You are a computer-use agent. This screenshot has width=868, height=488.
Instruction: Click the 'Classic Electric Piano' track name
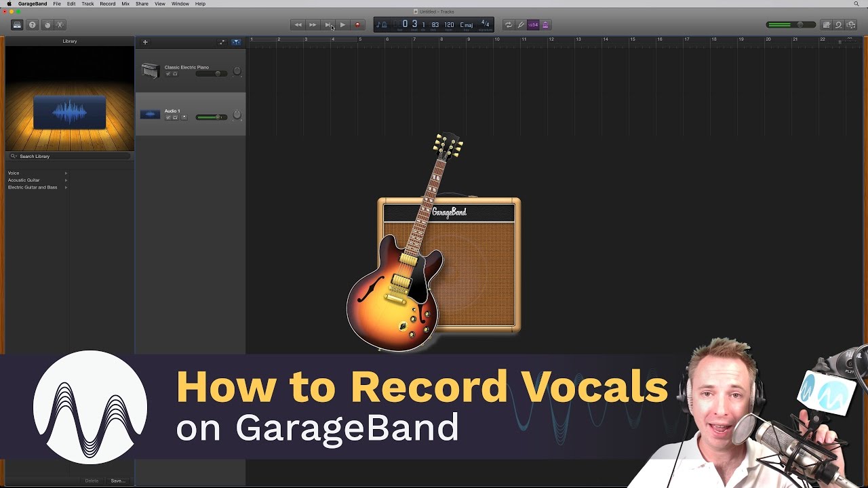click(186, 67)
